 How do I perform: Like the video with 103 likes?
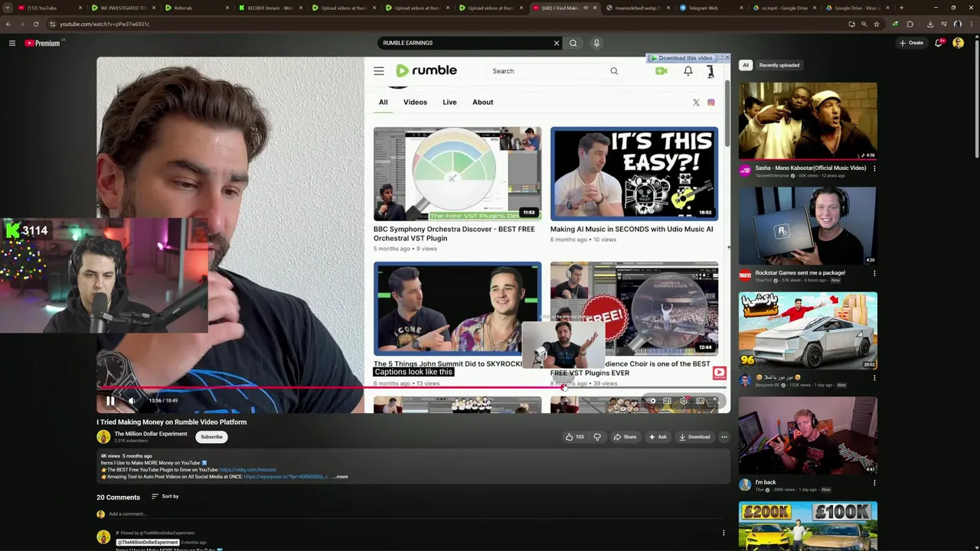coord(575,437)
